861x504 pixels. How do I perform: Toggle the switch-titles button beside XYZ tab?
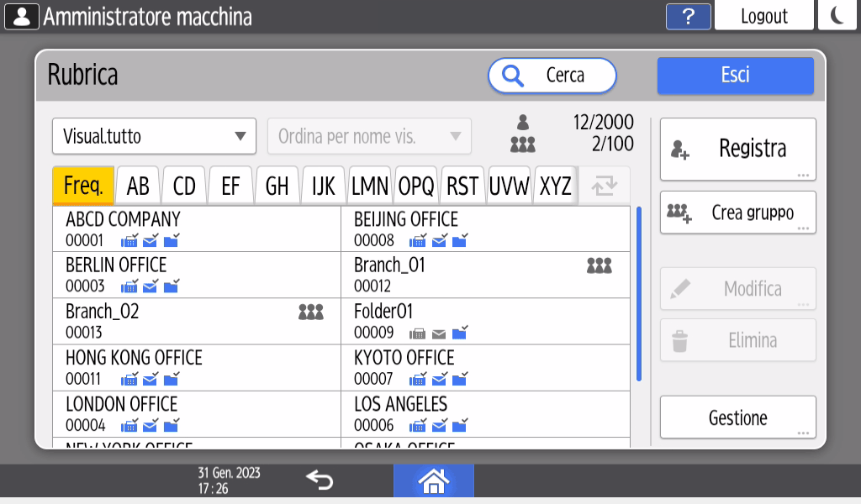(604, 186)
